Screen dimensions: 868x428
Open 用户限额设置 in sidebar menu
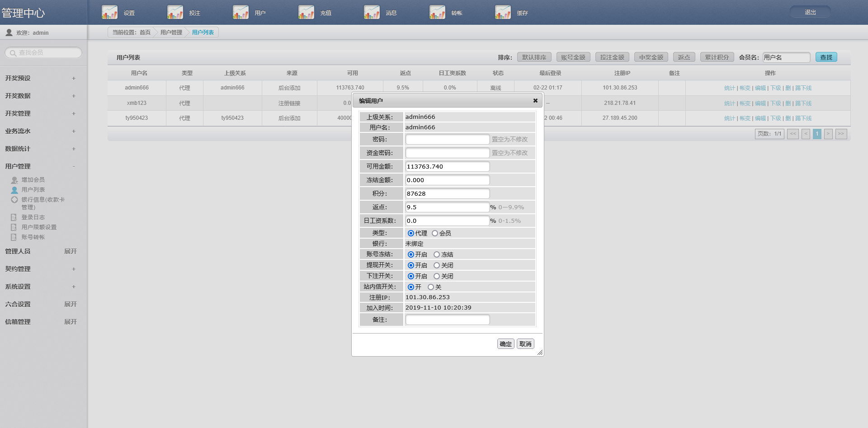click(x=39, y=227)
